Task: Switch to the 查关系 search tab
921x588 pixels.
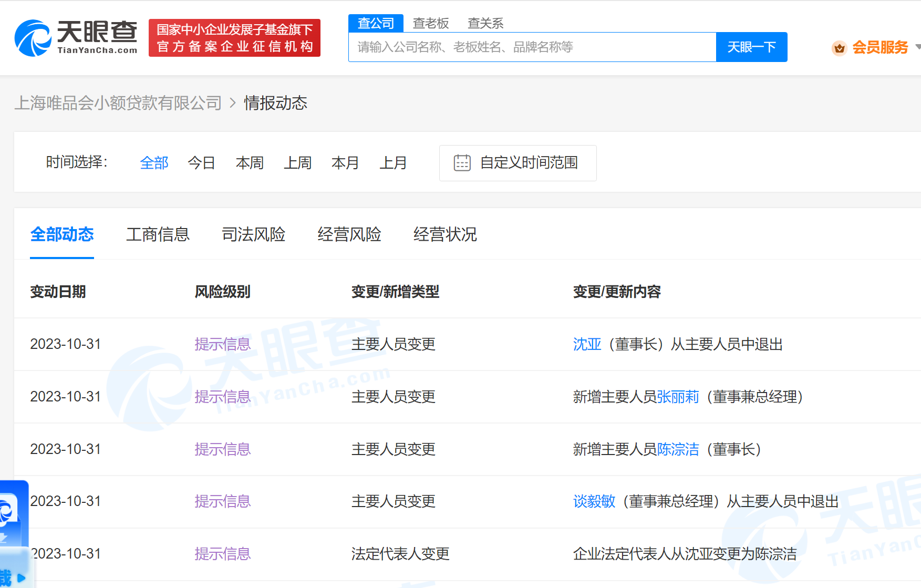Action: pyautogui.click(x=485, y=23)
